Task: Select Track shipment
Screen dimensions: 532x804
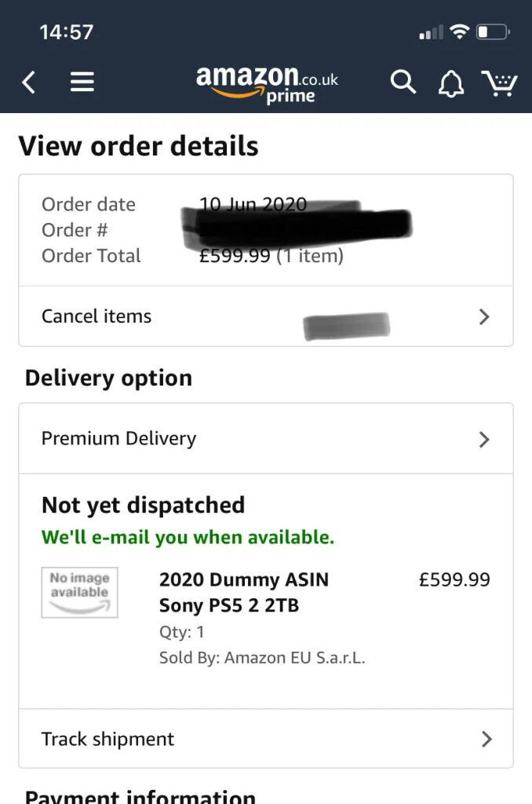Action: pyautogui.click(x=107, y=739)
